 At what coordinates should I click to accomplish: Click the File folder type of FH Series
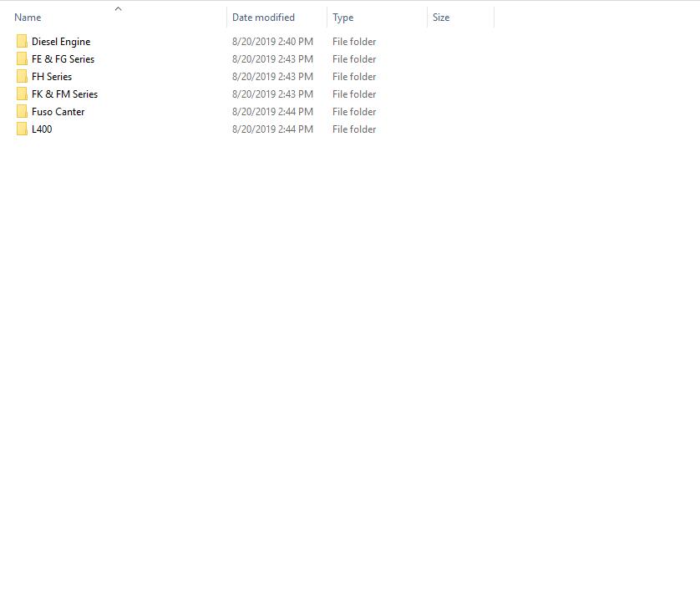354,77
